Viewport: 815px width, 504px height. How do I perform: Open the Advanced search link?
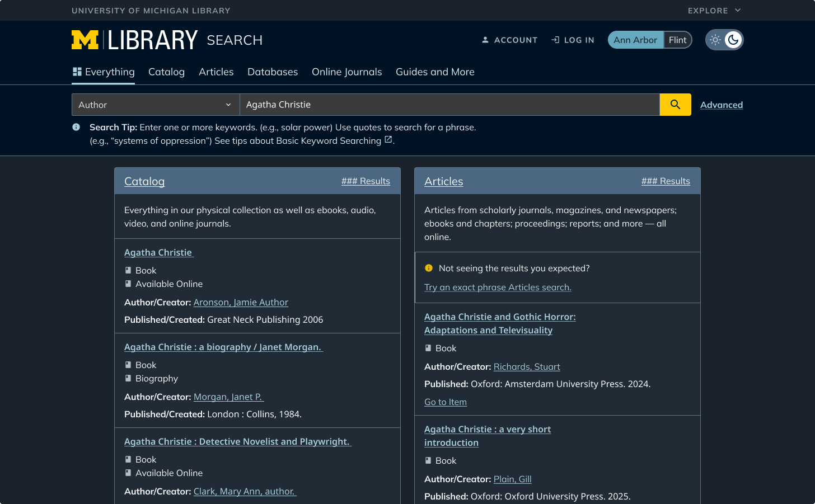click(x=722, y=105)
